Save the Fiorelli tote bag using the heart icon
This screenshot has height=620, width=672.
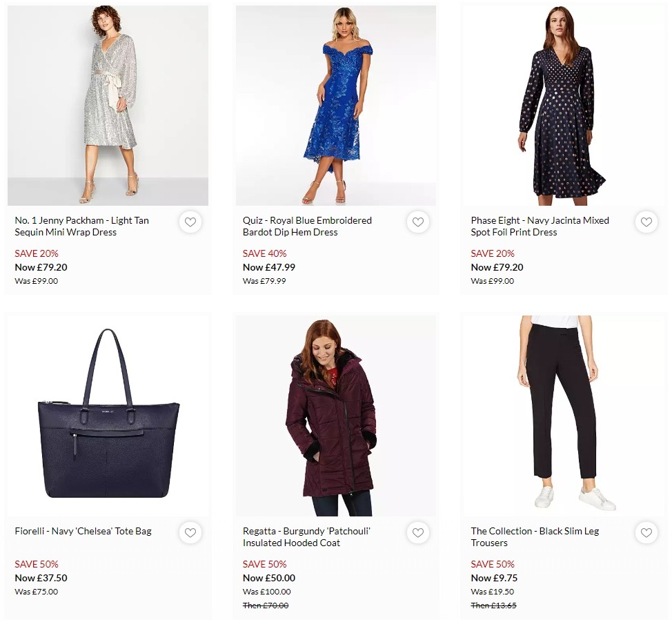[x=190, y=533]
